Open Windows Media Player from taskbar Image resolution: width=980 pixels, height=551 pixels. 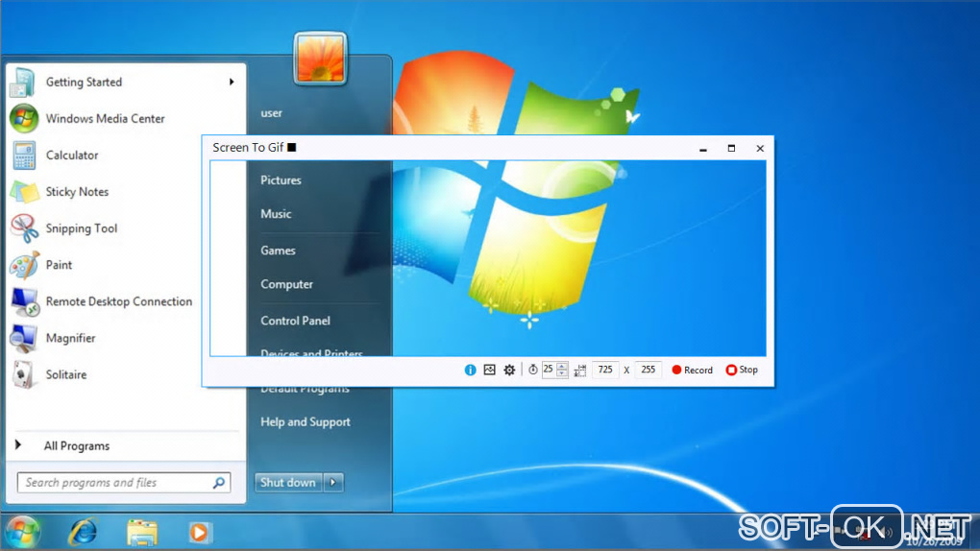(x=200, y=533)
